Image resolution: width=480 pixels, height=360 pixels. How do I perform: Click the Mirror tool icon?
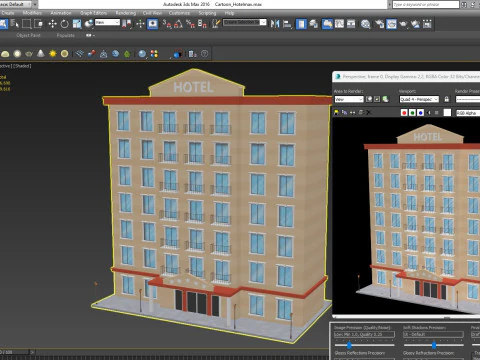275,24
